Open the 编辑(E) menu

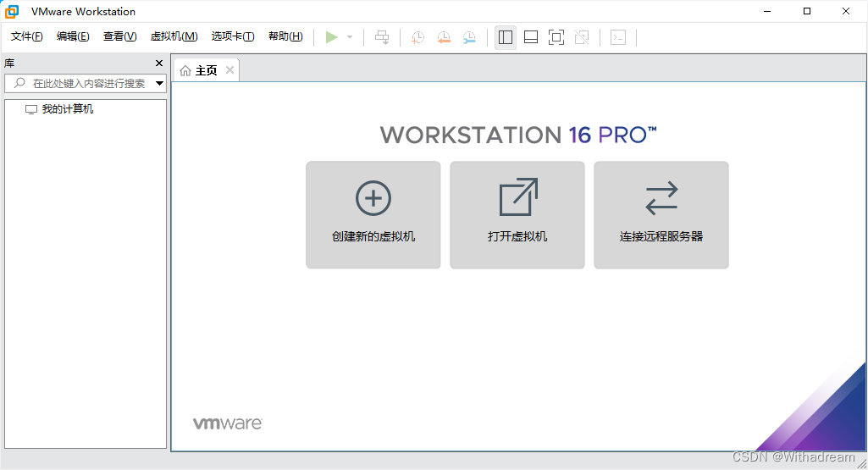pyautogui.click(x=73, y=36)
